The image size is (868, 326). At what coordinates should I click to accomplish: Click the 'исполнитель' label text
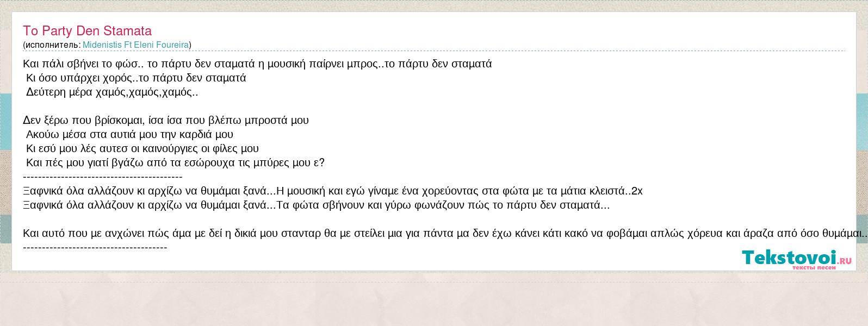(x=52, y=45)
